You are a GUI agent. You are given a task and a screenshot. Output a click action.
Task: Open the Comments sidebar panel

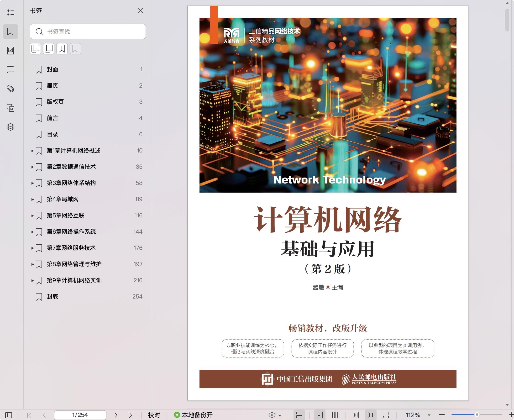point(10,70)
